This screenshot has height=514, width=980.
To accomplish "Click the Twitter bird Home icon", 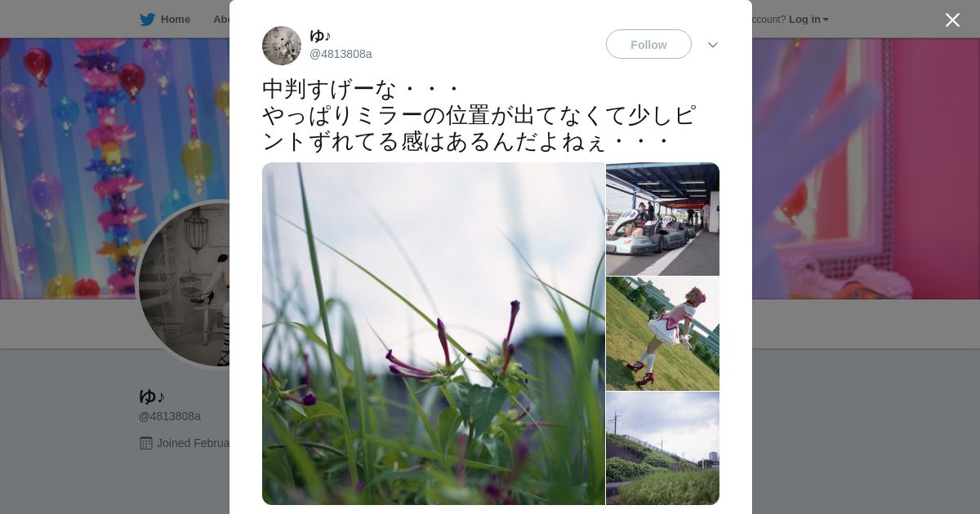I will [147, 20].
